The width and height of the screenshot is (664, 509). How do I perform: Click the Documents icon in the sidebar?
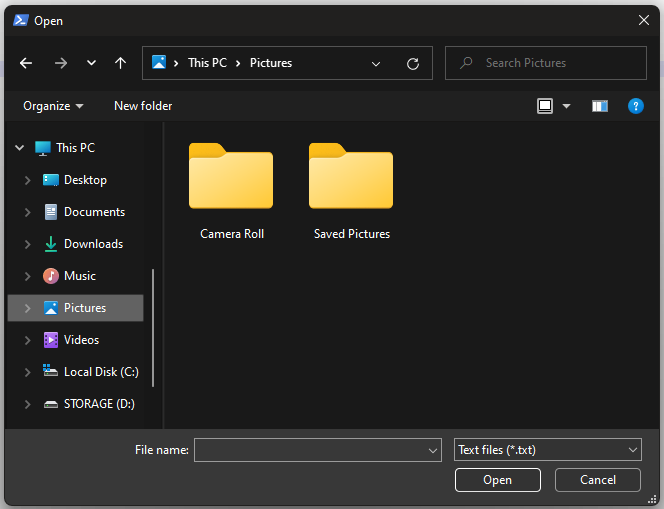(x=51, y=212)
